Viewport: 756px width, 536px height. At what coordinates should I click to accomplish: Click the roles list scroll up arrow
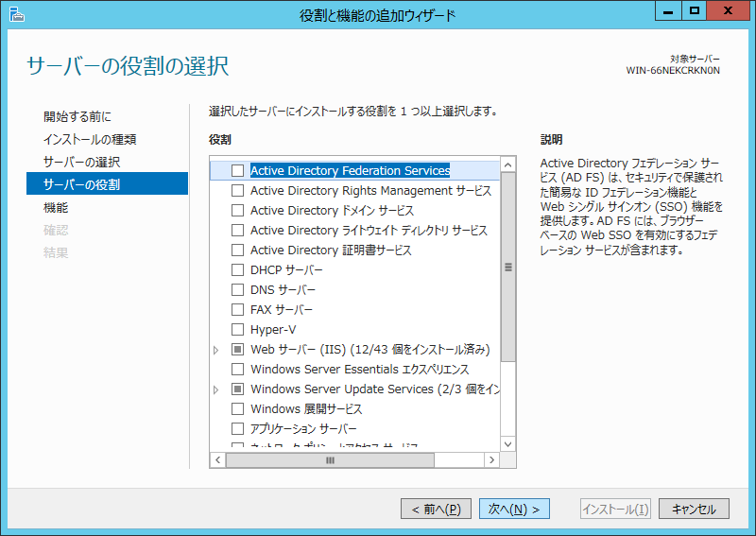[508, 164]
